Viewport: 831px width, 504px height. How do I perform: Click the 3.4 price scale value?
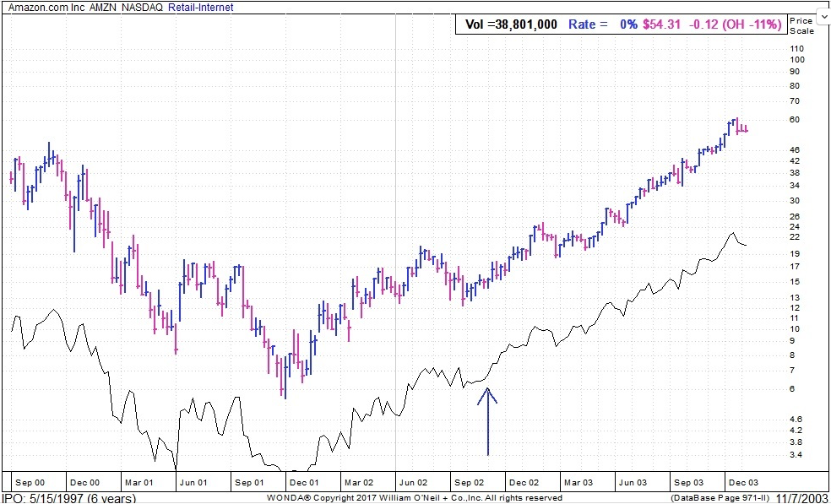[796, 455]
